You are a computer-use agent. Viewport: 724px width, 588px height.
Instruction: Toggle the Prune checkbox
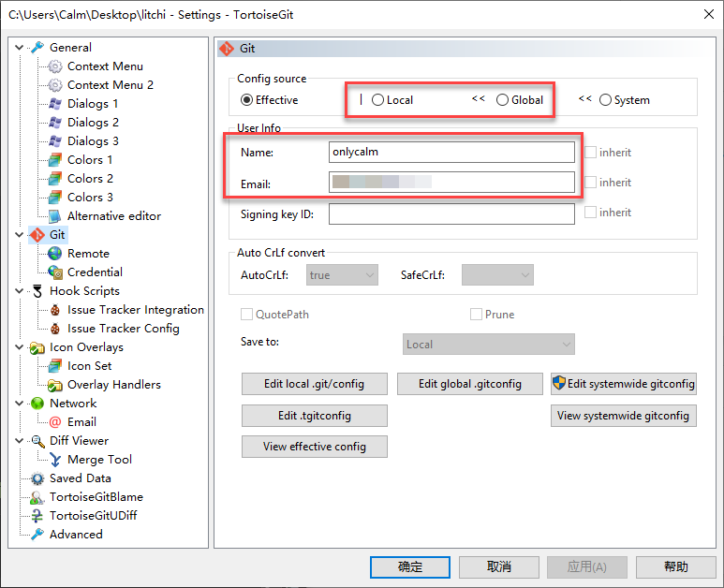476,315
